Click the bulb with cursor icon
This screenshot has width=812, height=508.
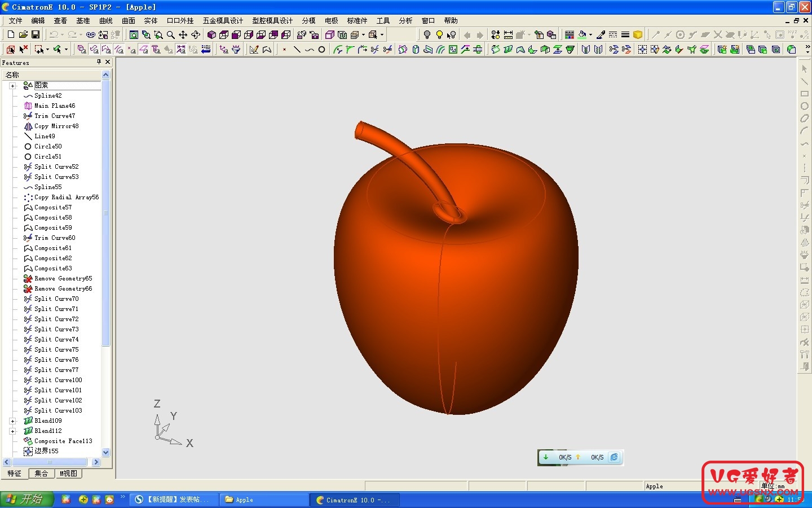pos(452,35)
